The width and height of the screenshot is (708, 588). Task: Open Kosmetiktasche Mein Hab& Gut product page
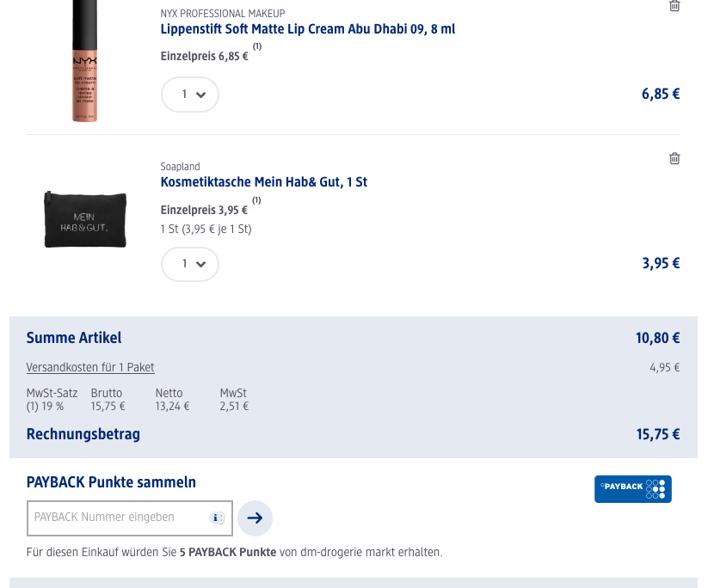[x=264, y=182]
